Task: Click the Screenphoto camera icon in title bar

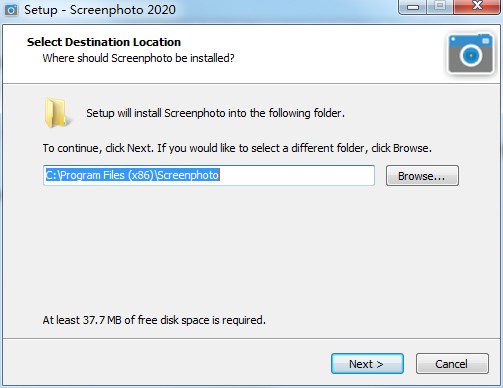Action: (10, 10)
